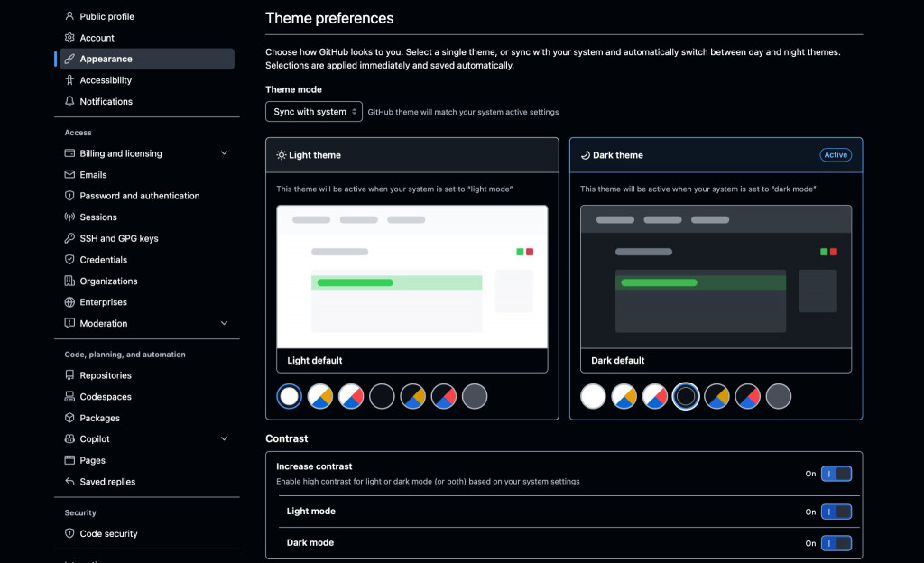This screenshot has height=563, width=924.
Task: Click the Repositories repo icon
Action: 69,374
